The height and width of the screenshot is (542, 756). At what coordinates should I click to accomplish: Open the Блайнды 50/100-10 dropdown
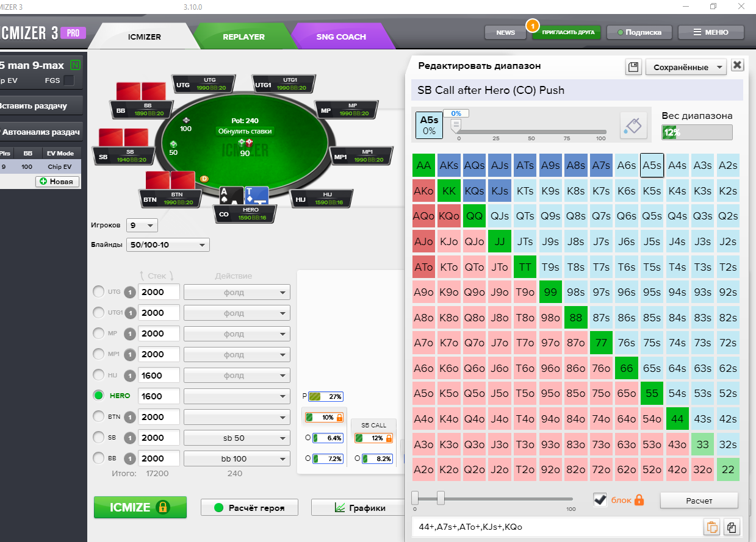(x=168, y=245)
